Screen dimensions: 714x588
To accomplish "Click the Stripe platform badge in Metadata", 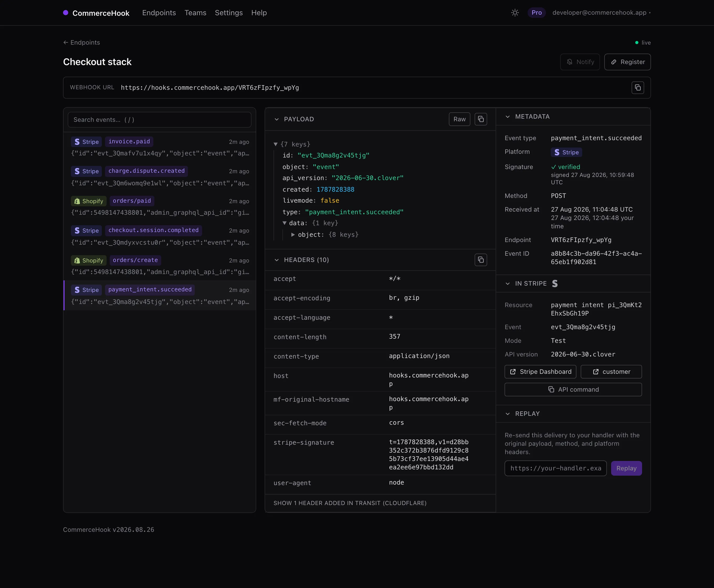I will pyautogui.click(x=566, y=153).
